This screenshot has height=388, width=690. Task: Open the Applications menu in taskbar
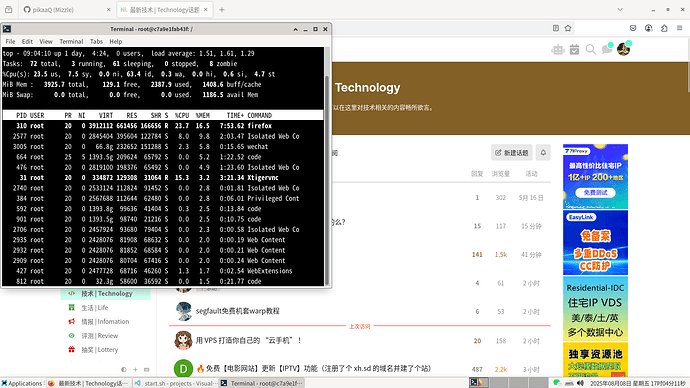pos(22,383)
